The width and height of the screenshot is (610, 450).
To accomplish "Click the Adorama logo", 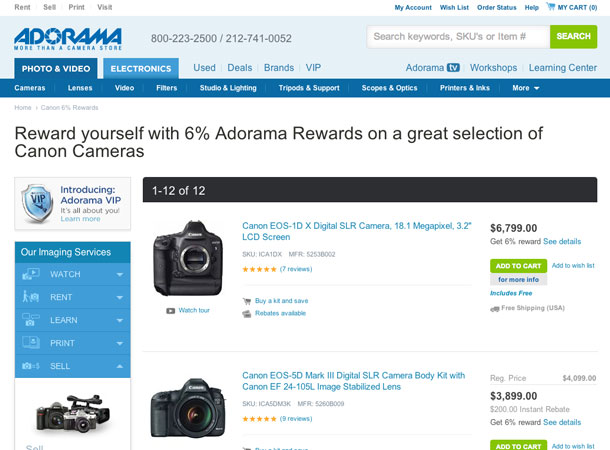I will (68, 39).
